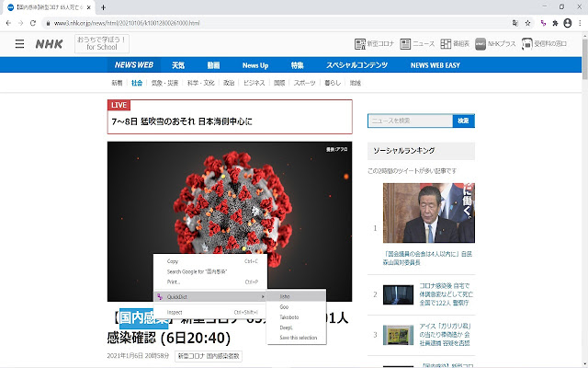Choose Save this selection
Screen dimensions: 588x368
(x=296, y=338)
